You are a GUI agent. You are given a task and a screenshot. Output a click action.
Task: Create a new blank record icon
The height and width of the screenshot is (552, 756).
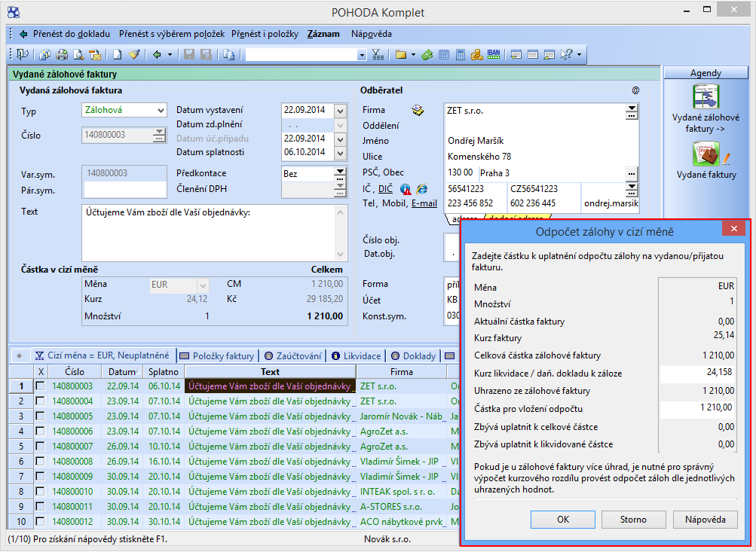coord(117,54)
